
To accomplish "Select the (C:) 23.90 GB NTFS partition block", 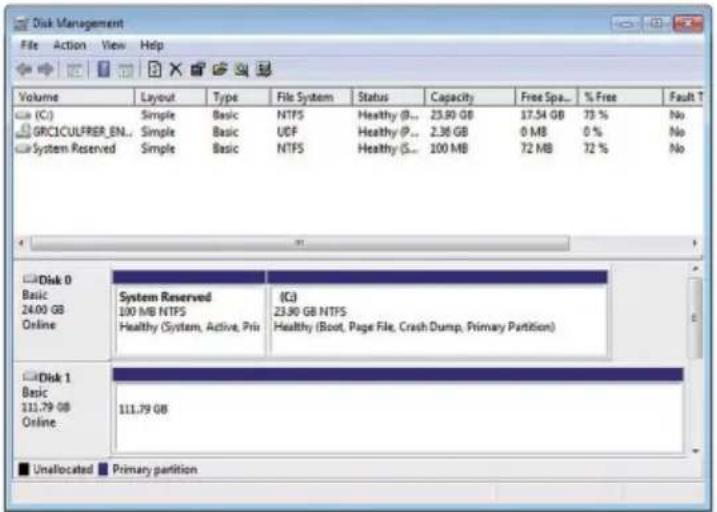I will point(438,314).
